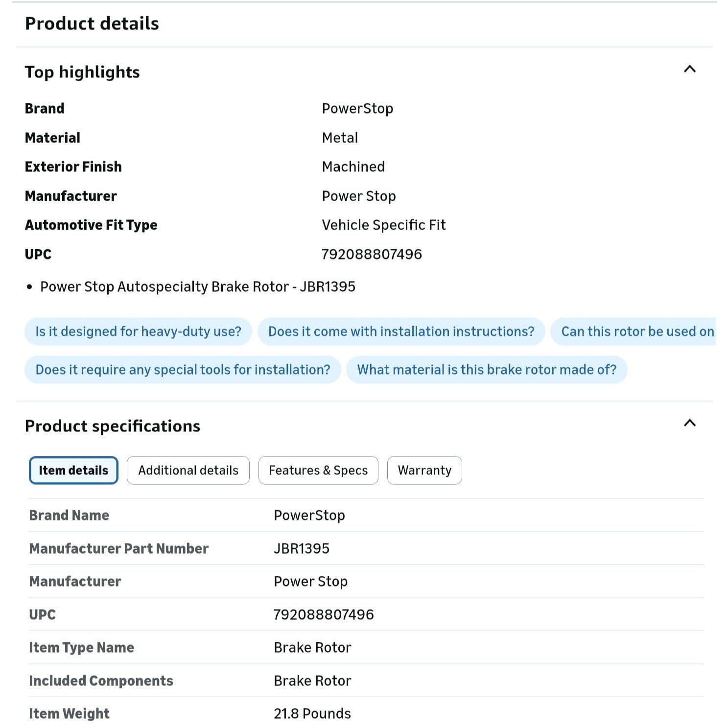Screen dimensions: 728x728
Task: Click the Exterior Finish value "Machined"
Action: 353,167
